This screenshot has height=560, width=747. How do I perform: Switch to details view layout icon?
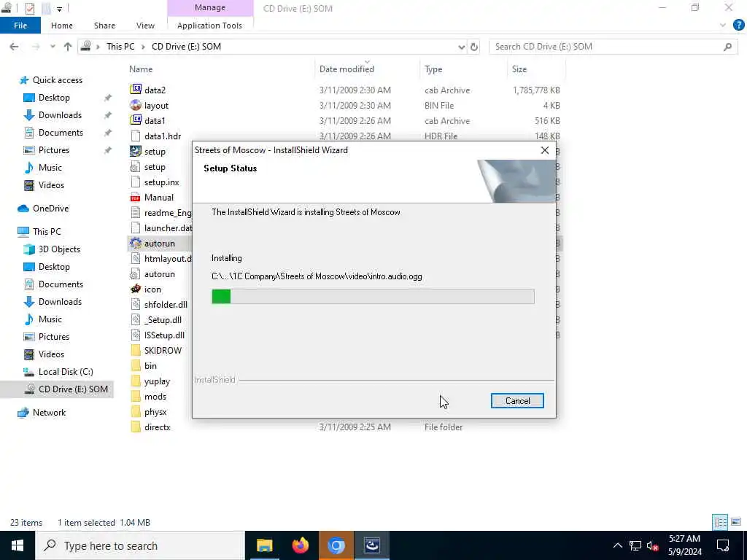pyautogui.click(x=720, y=522)
